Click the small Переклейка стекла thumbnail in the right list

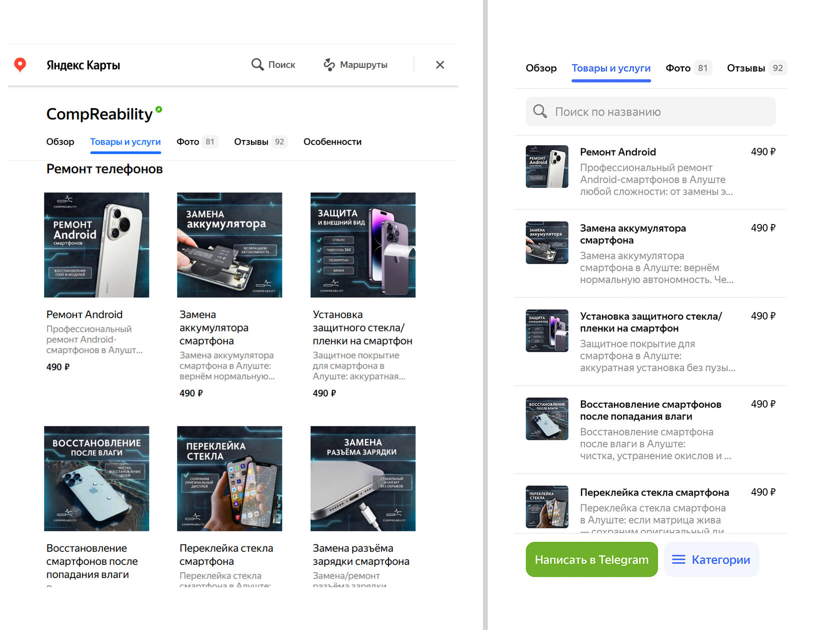coord(547,506)
